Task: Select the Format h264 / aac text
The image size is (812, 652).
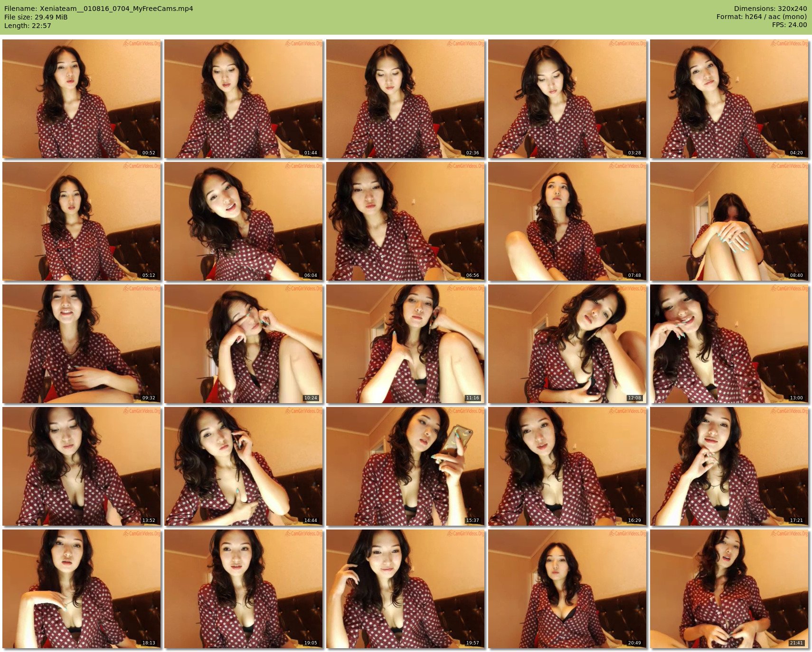Action: pyautogui.click(x=762, y=17)
